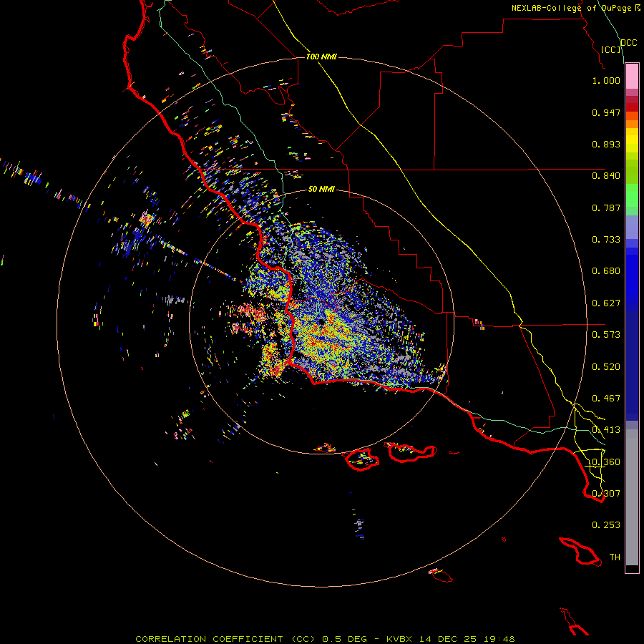The image size is (644, 644).
Task: Click the 0.787 legend value
Action: pyautogui.click(x=606, y=208)
